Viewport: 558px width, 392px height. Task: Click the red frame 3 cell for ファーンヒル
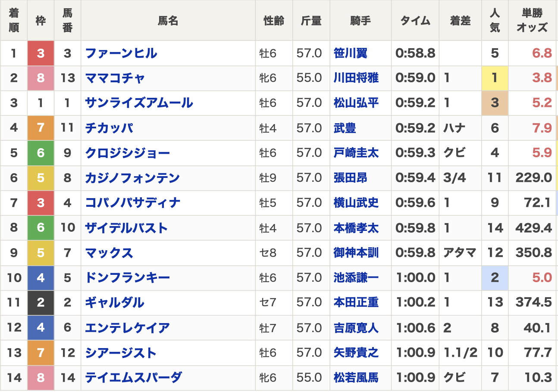40,53
